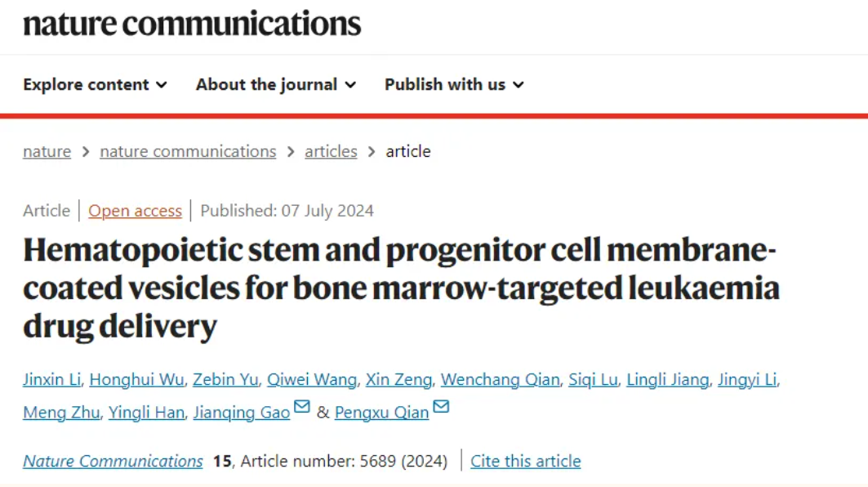Go to the nature breadcrumb link
The image size is (868, 487).
(x=47, y=151)
